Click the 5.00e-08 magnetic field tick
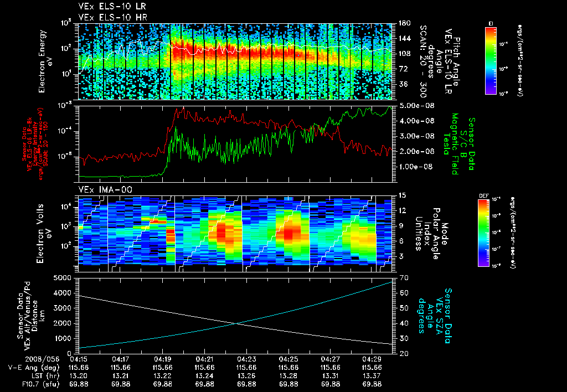This screenshot has height=392, width=567. pyautogui.click(x=416, y=106)
